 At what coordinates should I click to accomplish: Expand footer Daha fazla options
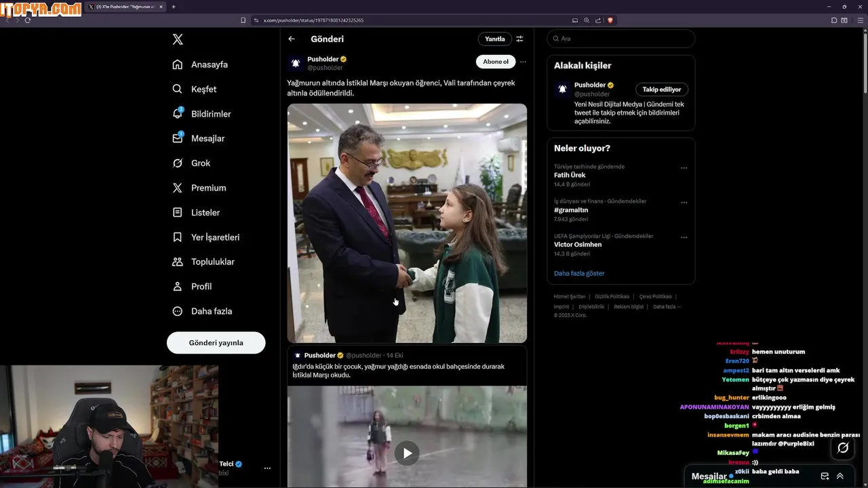click(x=667, y=307)
